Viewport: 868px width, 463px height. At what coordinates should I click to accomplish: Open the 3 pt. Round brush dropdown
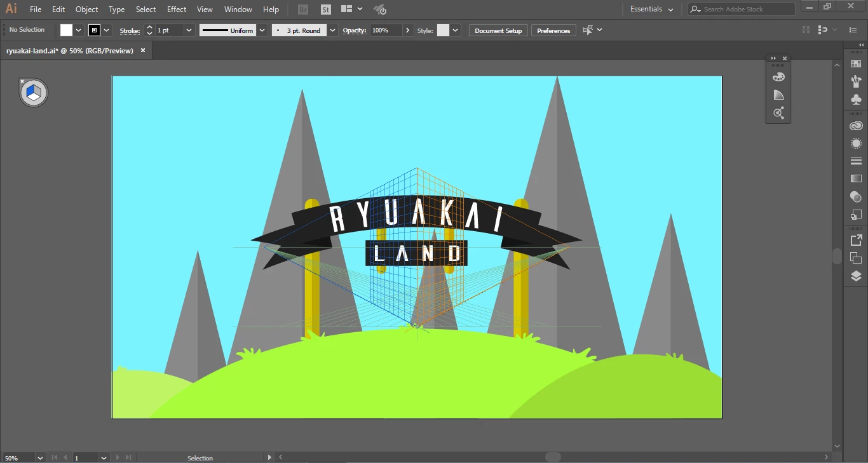(333, 30)
